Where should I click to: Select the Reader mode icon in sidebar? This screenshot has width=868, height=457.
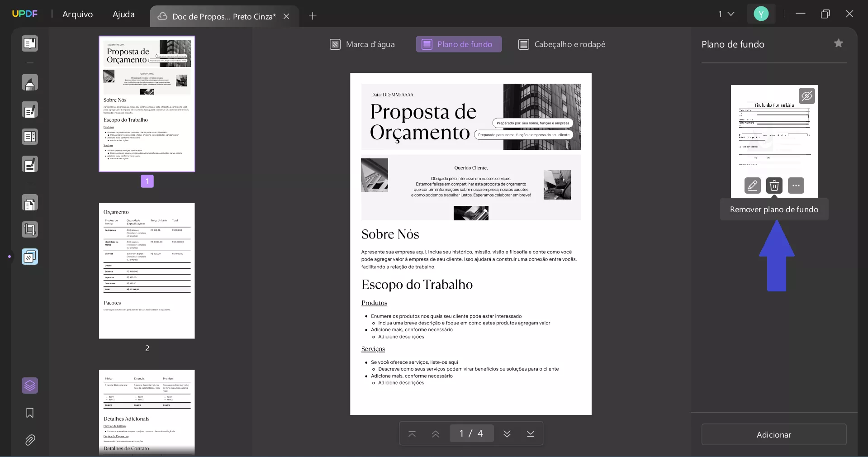[29, 43]
